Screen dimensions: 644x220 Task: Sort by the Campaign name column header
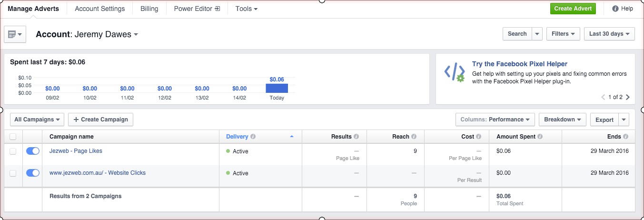pyautogui.click(x=71, y=137)
